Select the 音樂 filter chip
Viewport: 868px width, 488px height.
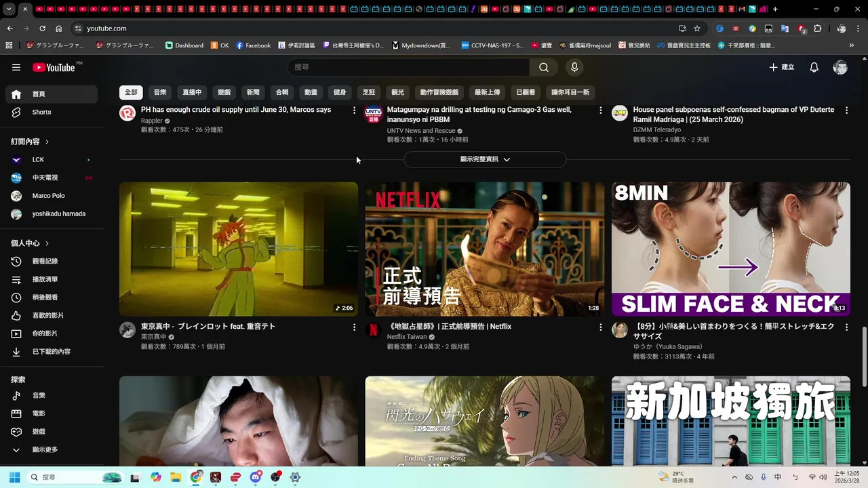click(160, 92)
